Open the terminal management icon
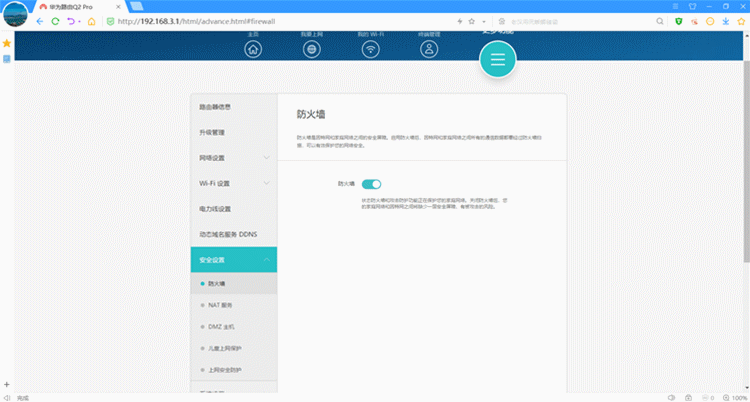Screen dimensions: 750x402 point(429,51)
